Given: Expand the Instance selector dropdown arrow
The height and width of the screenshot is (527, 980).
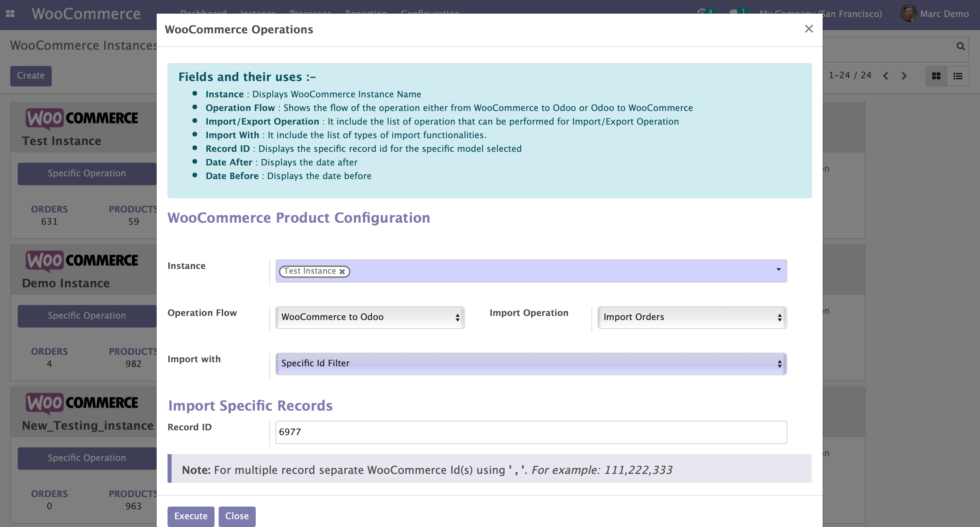Looking at the screenshot, I should (778, 270).
